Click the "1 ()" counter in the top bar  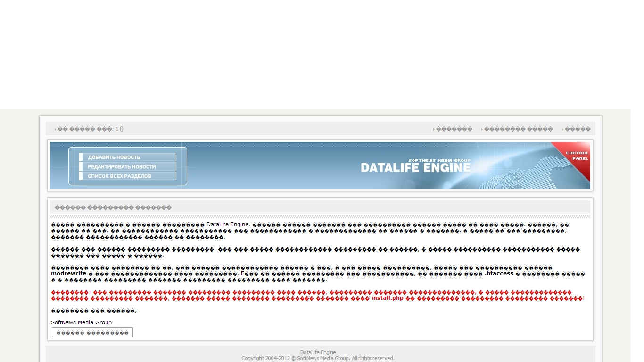click(x=119, y=129)
